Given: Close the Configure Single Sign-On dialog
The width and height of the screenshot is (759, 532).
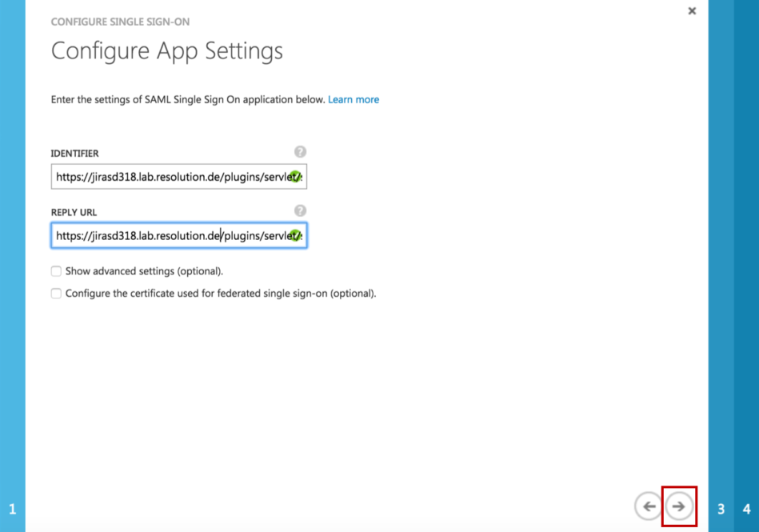Looking at the screenshot, I should [692, 10].
